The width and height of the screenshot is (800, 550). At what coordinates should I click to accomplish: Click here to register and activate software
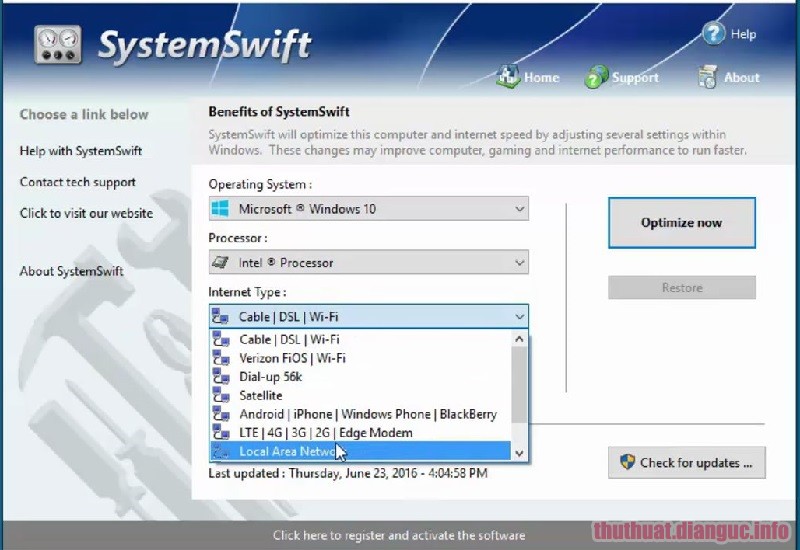pos(398,535)
